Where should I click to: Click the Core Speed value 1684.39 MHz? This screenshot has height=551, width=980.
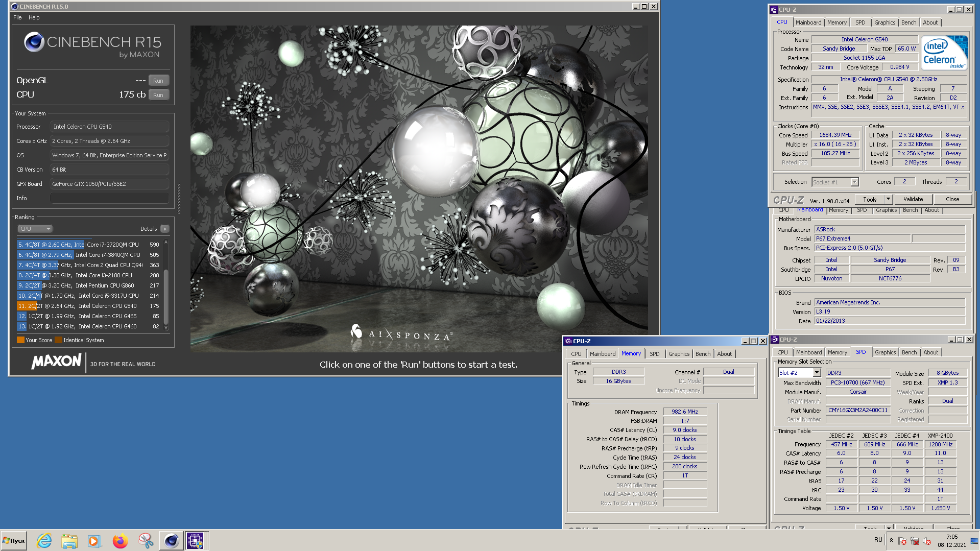[x=835, y=135]
